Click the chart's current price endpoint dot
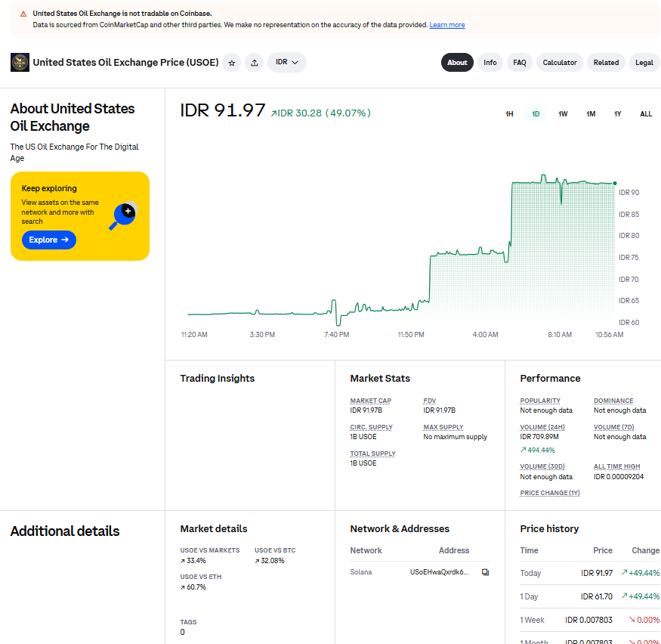This screenshot has height=644, width=661. 615,183
